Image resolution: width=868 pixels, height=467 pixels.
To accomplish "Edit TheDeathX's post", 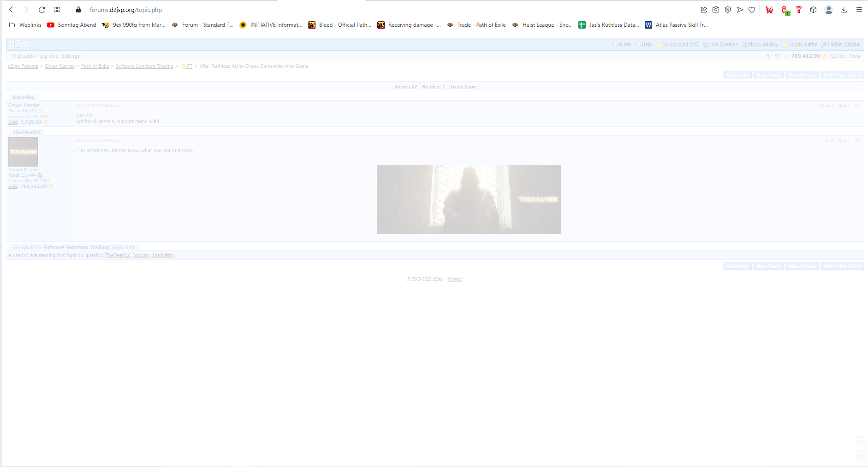I will (830, 141).
